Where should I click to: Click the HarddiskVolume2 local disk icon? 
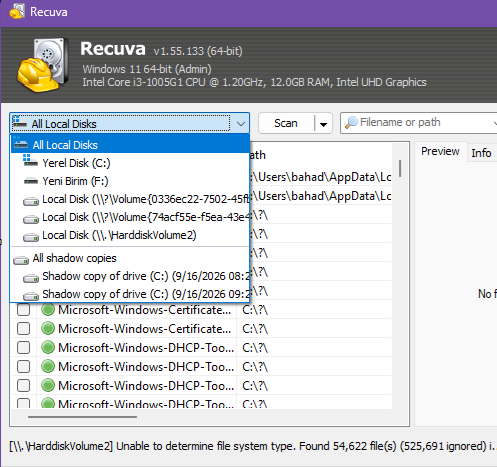point(31,237)
